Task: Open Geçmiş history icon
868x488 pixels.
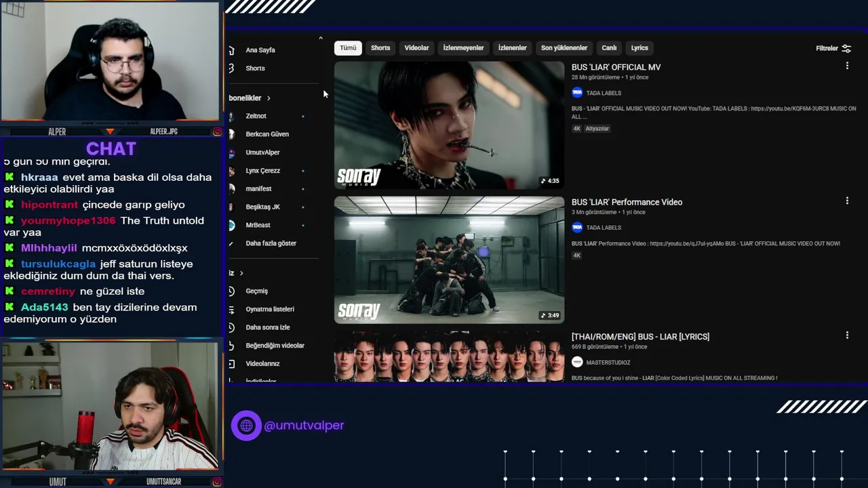Action: (x=231, y=291)
